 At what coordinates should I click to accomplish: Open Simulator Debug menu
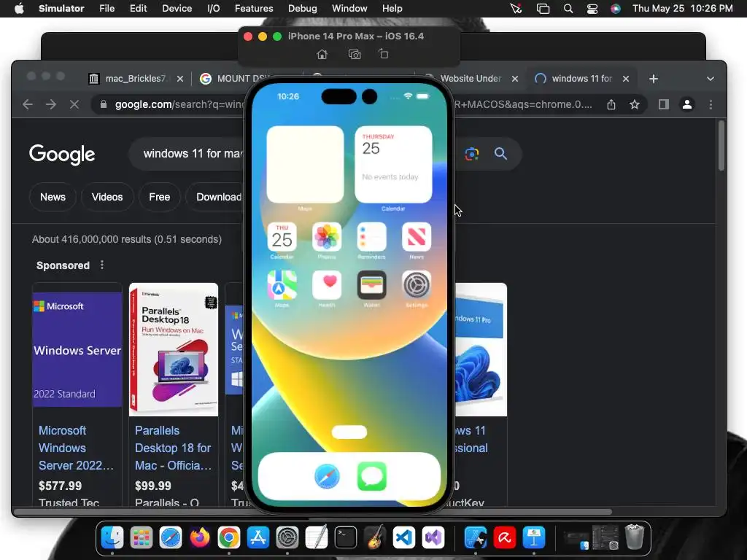pyautogui.click(x=303, y=9)
